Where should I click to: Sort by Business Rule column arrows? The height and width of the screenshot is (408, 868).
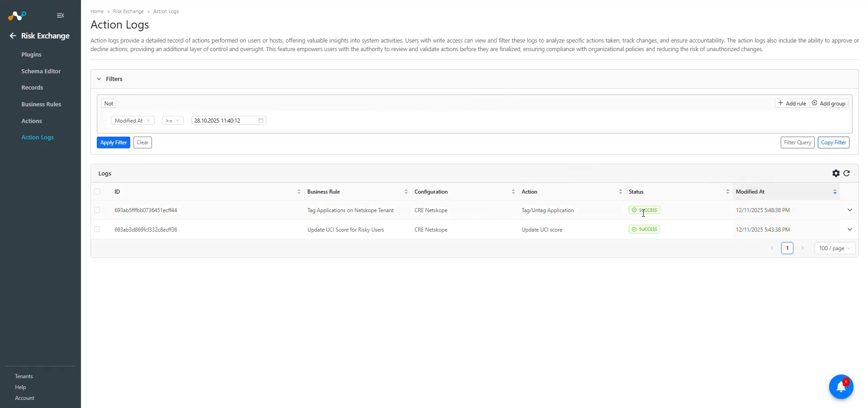406,192
